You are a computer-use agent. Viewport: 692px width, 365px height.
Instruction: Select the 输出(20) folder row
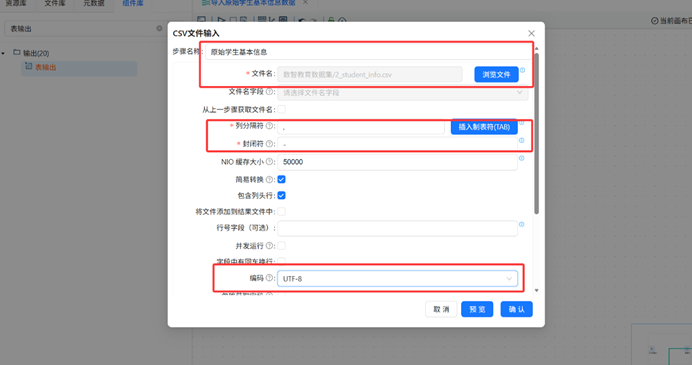pyautogui.click(x=36, y=53)
